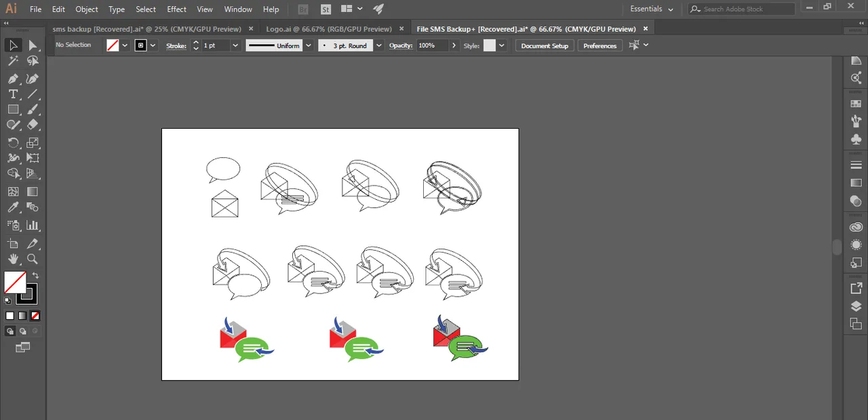
Task: Enable Draw Normal mode
Action: [x=10, y=331]
